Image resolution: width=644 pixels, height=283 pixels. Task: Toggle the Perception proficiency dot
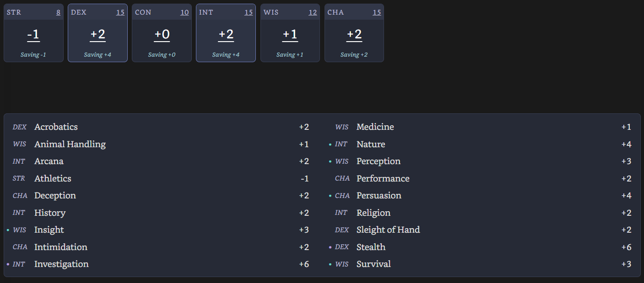(x=330, y=161)
